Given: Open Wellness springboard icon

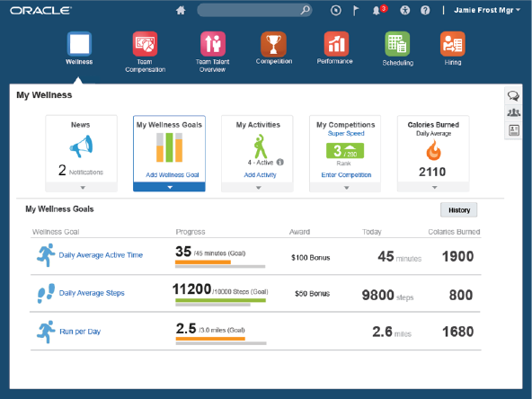Looking at the screenshot, I should click(x=79, y=44).
